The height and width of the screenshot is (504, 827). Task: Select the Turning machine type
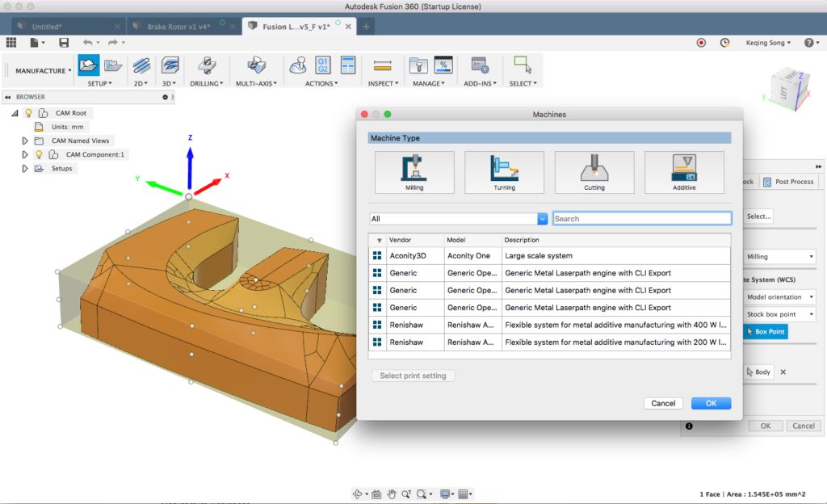[x=504, y=171]
